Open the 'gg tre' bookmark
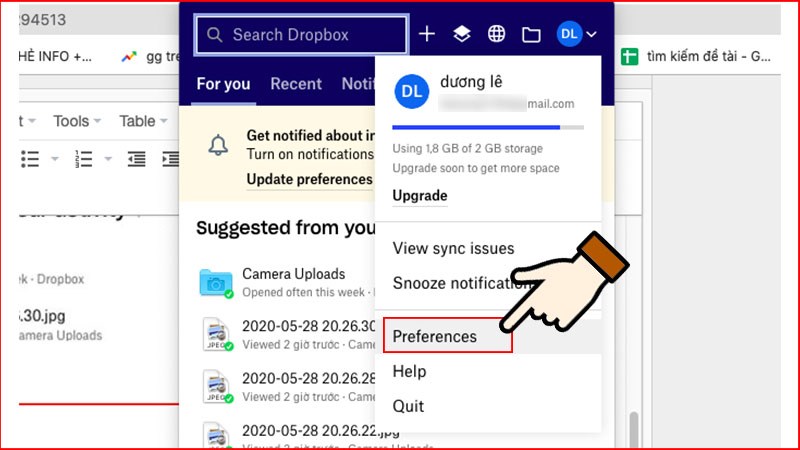Viewport: 800px width, 450px height. [x=150, y=57]
